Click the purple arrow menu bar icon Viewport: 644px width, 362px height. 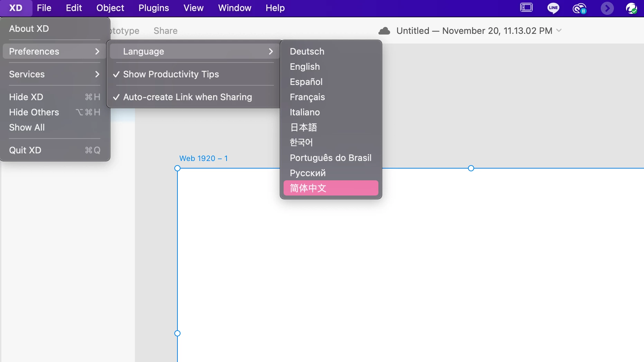[607, 8]
